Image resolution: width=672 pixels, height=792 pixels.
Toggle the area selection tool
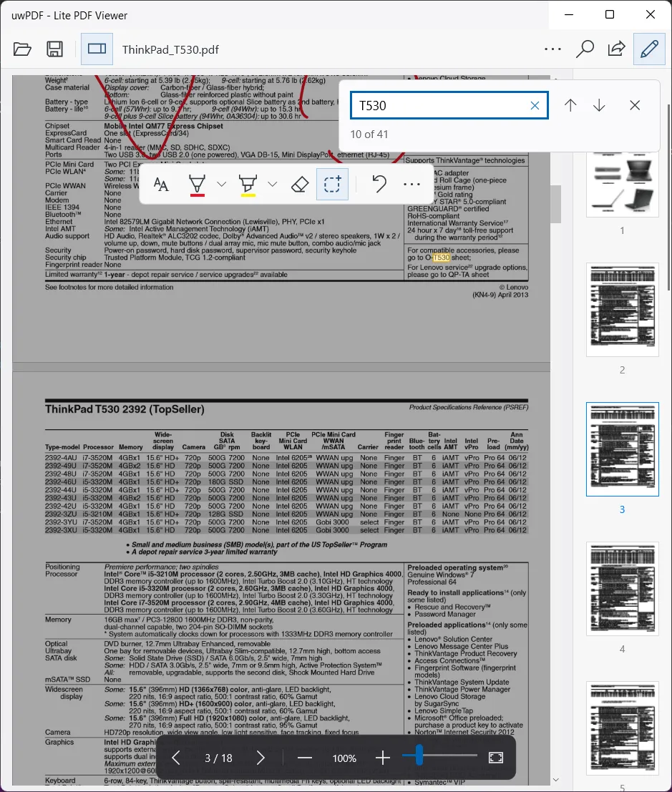tap(333, 185)
